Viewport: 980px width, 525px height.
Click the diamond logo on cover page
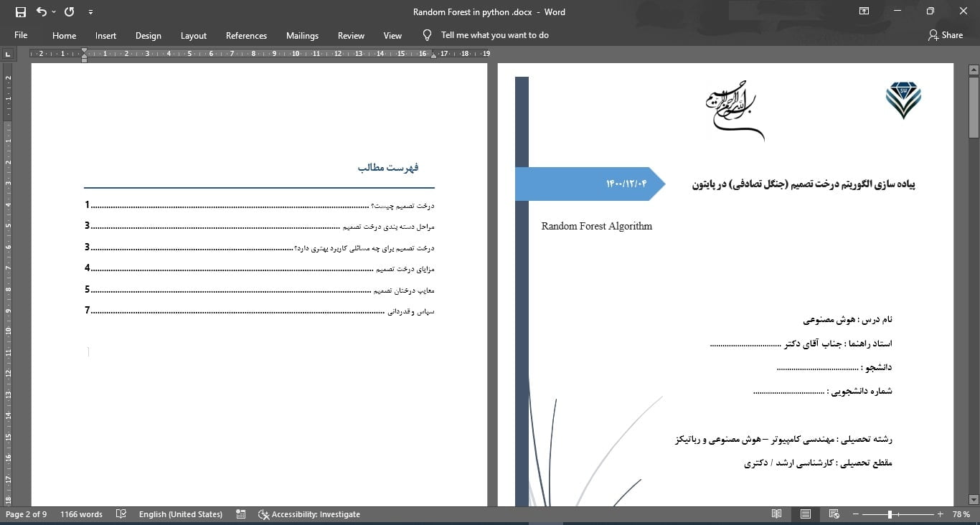[903, 100]
